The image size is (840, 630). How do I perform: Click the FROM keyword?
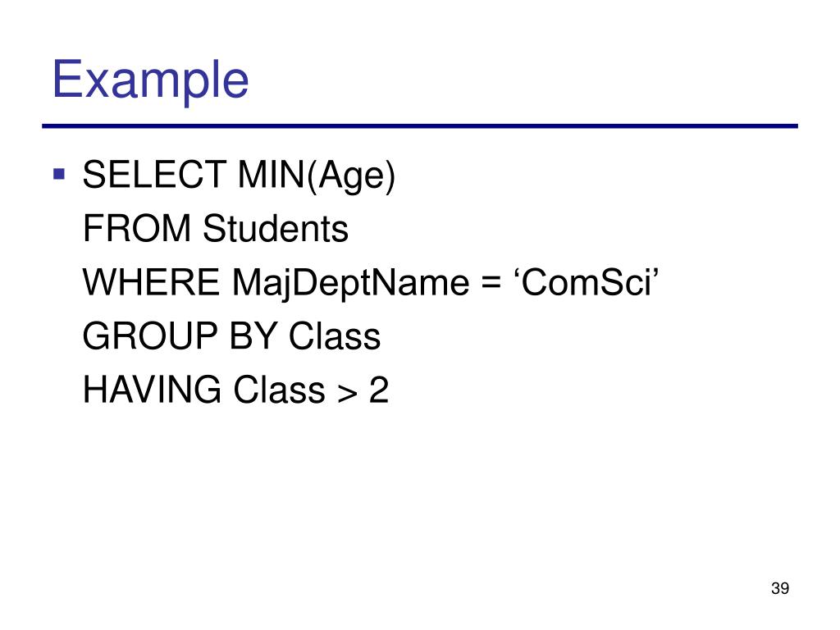pos(137,229)
